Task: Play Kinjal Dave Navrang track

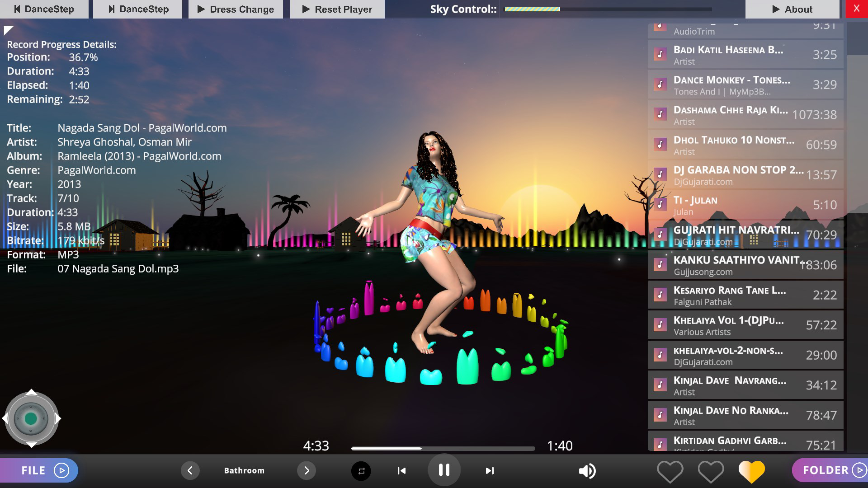Action: 745,385
